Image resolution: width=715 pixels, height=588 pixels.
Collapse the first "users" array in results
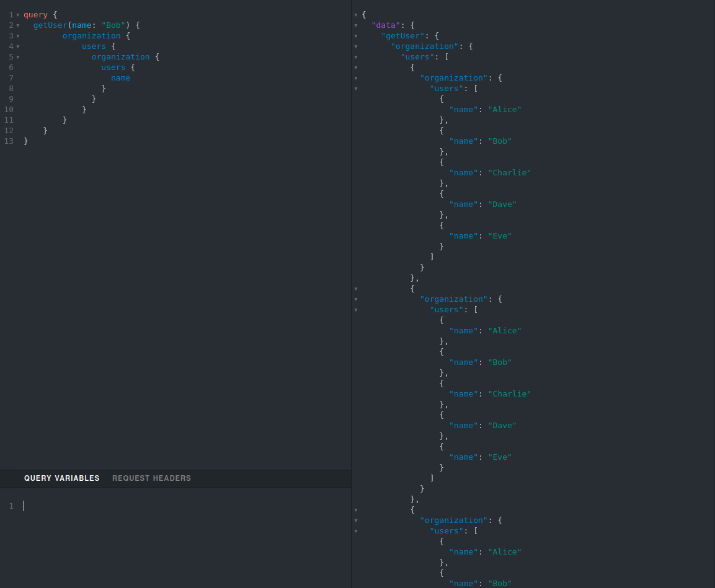point(355,88)
